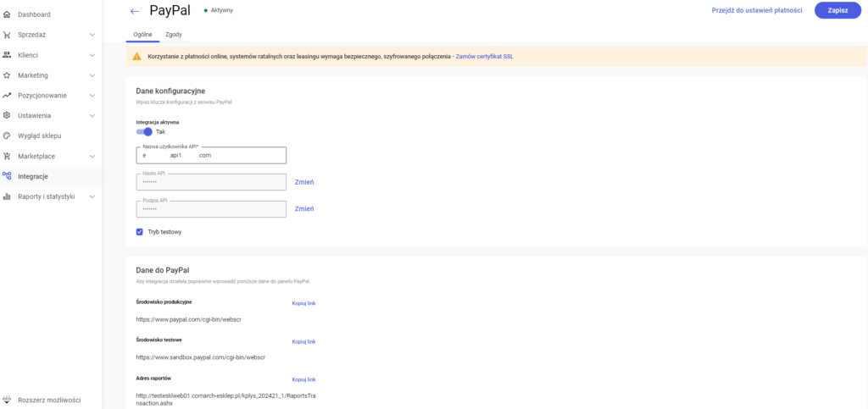868x409 pixels.
Task: Click the RaportsTransaction.ashx report address text
Action: tap(225, 401)
